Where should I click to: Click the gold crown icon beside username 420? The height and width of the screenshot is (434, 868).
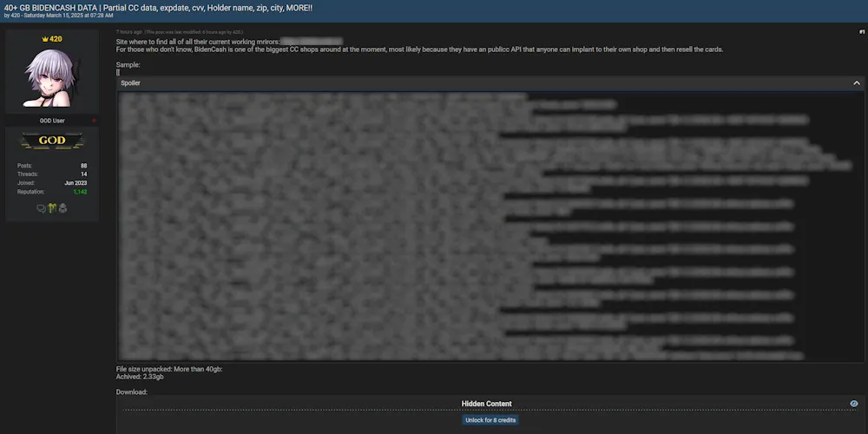(45, 39)
